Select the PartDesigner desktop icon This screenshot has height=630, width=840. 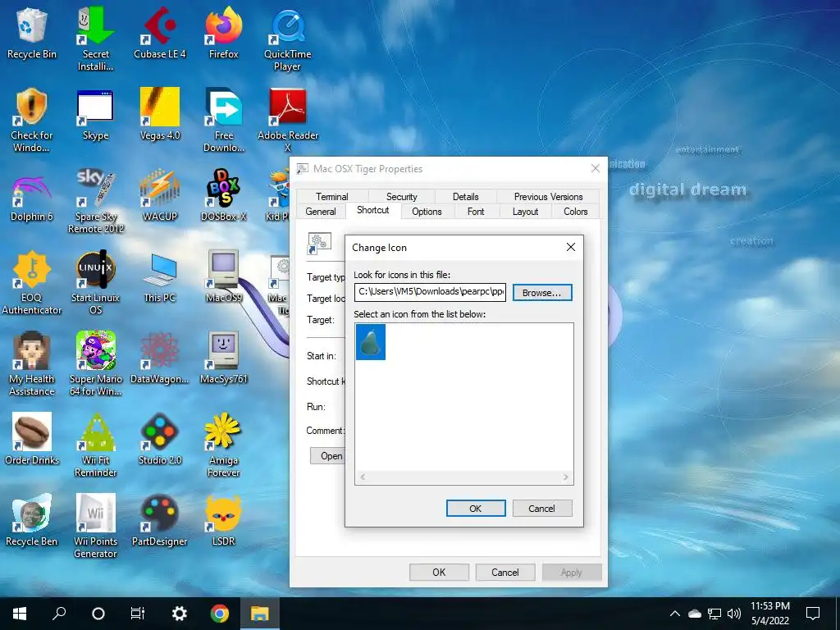160,521
